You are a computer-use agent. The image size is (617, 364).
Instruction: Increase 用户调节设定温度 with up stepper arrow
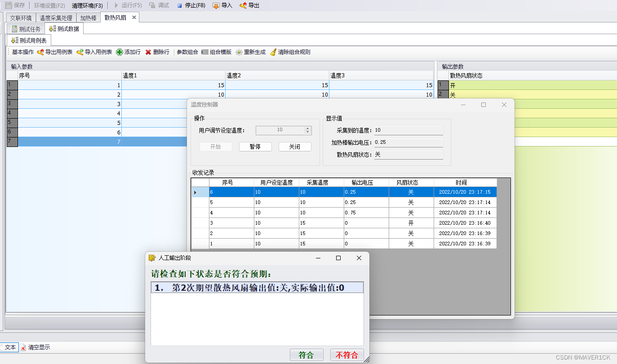pyautogui.click(x=308, y=128)
